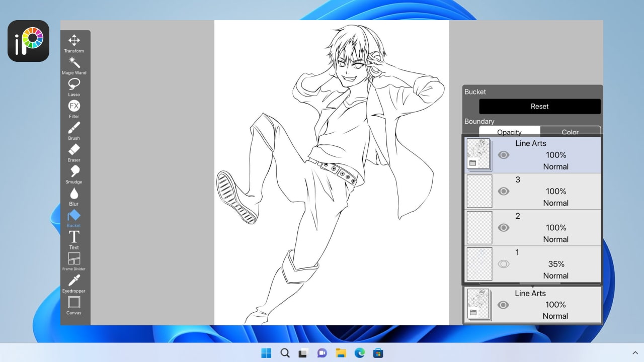Select layer 2 thumbnail

coord(479,228)
